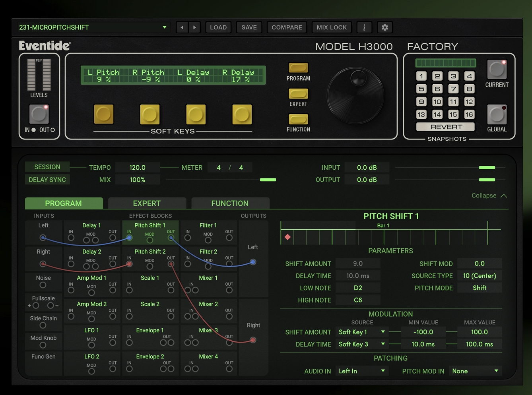Push the R Pitch soft key

[150, 114]
